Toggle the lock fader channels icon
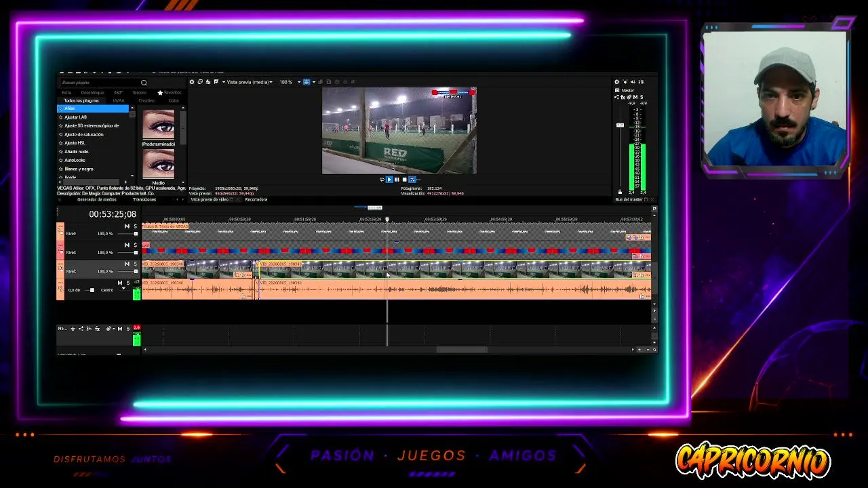The image size is (868, 488). pos(620,192)
